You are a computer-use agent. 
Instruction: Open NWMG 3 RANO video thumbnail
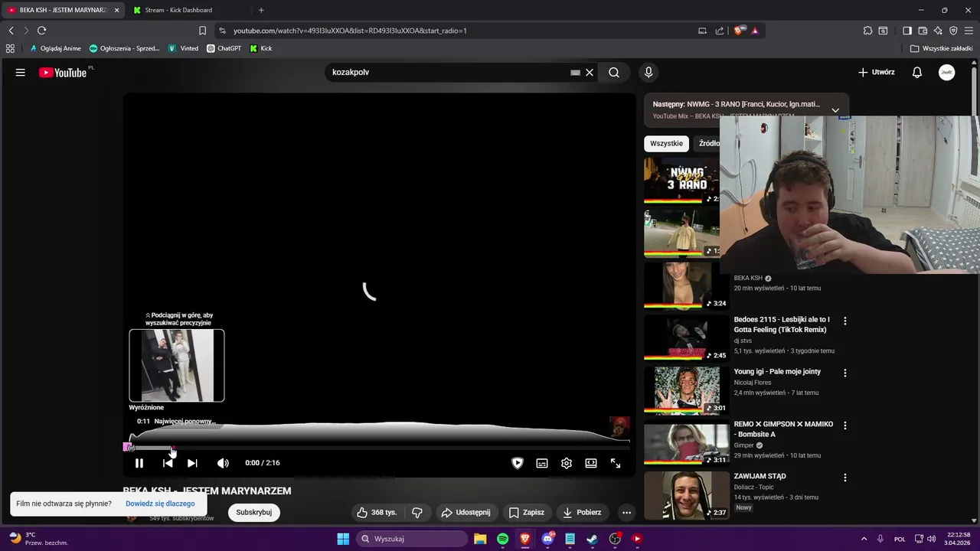(x=681, y=181)
